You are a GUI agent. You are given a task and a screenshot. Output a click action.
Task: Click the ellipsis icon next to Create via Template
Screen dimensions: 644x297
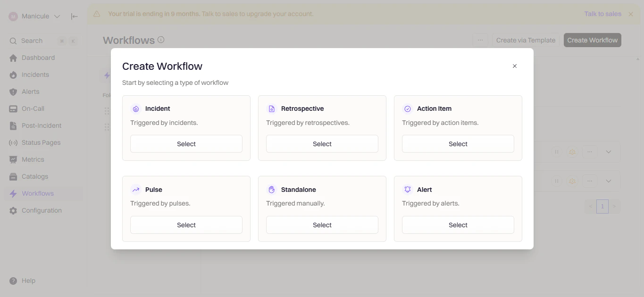pos(480,40)
